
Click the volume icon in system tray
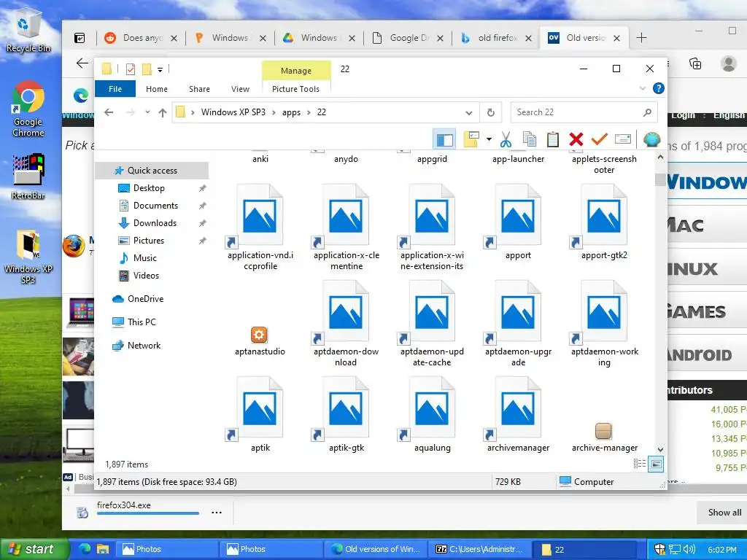(690, 550)
